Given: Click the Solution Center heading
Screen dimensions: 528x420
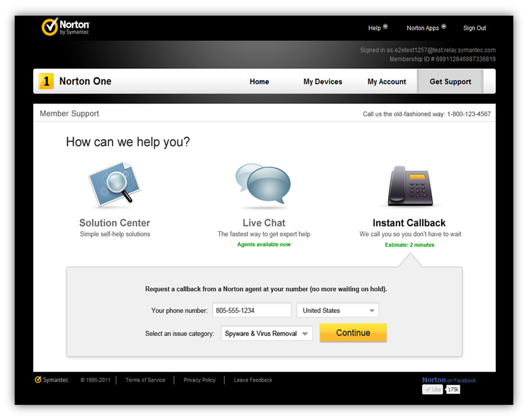Looking at the screenshot, I should (x=115, y=223).
